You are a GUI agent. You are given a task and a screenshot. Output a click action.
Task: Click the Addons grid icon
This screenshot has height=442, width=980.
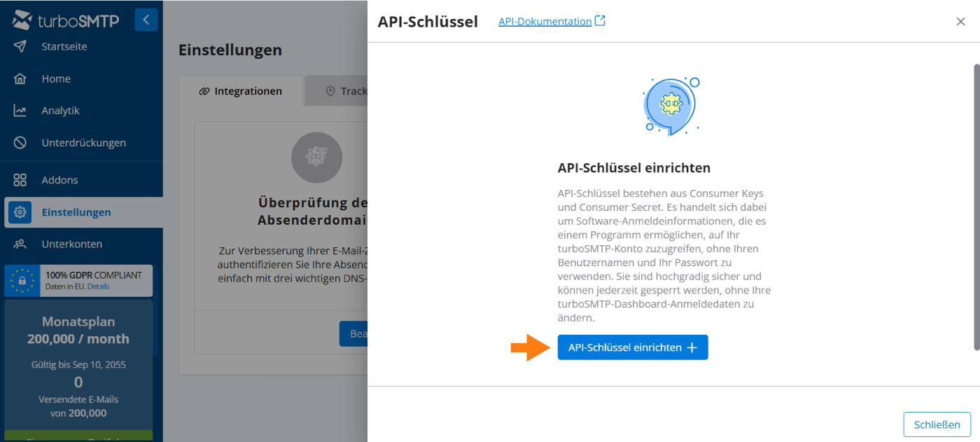click(x=20, y=180)
